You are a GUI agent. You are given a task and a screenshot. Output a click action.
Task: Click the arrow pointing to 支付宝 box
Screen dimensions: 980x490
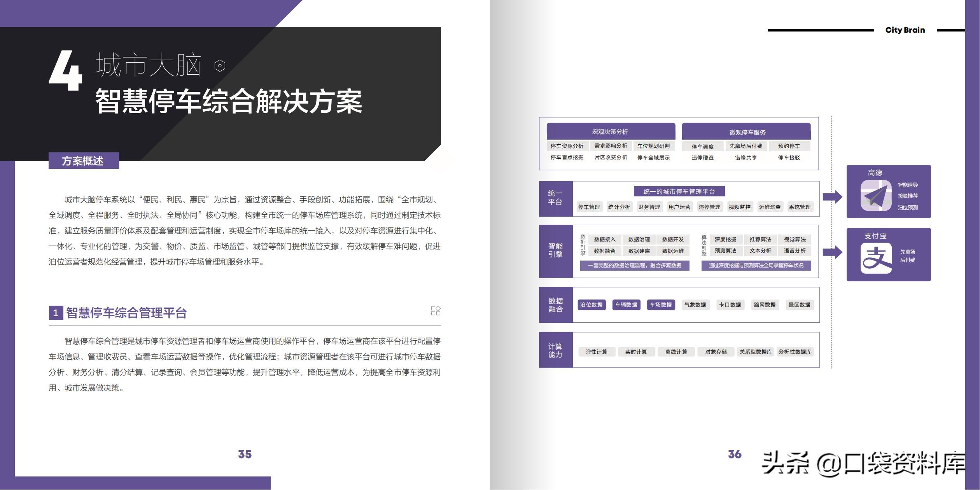click(832, 252)
